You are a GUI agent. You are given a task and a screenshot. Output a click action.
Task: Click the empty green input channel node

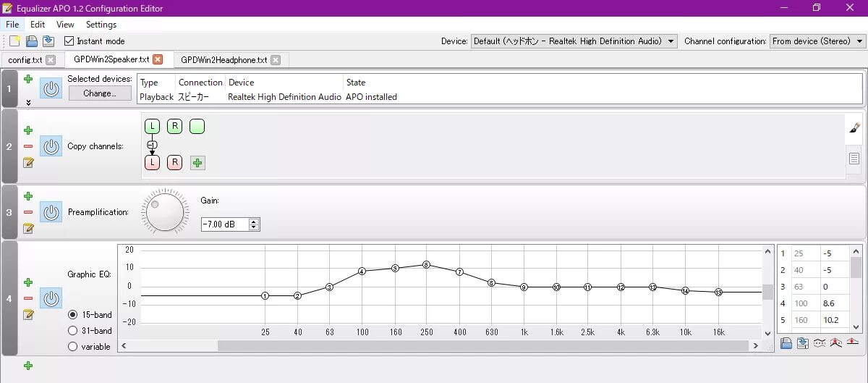coord(197,127)
